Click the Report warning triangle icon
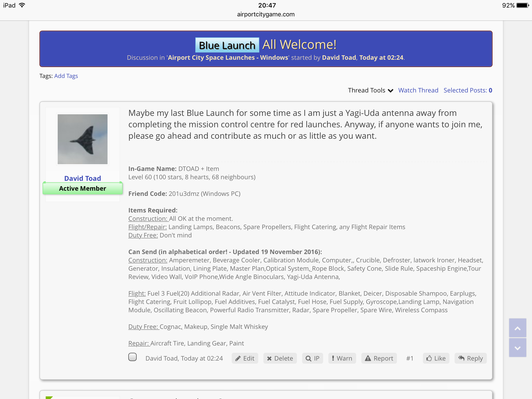Screen dimensions: 532x399 point(368,358)
